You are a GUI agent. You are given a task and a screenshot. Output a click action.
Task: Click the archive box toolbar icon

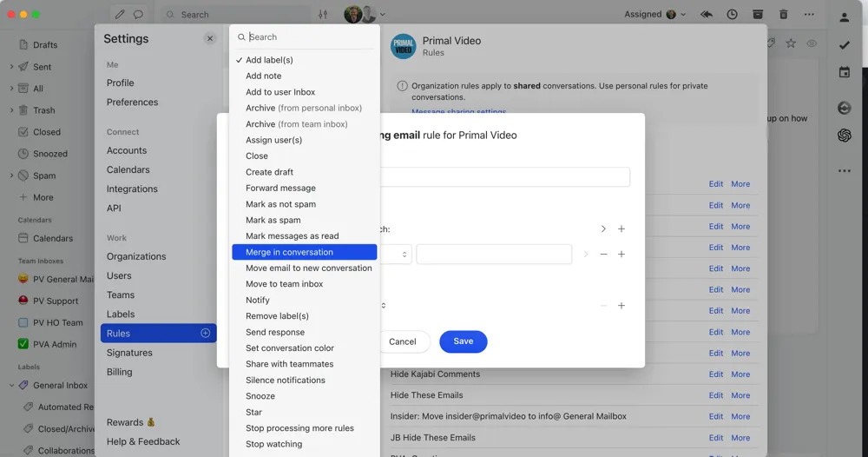(758, 15)
